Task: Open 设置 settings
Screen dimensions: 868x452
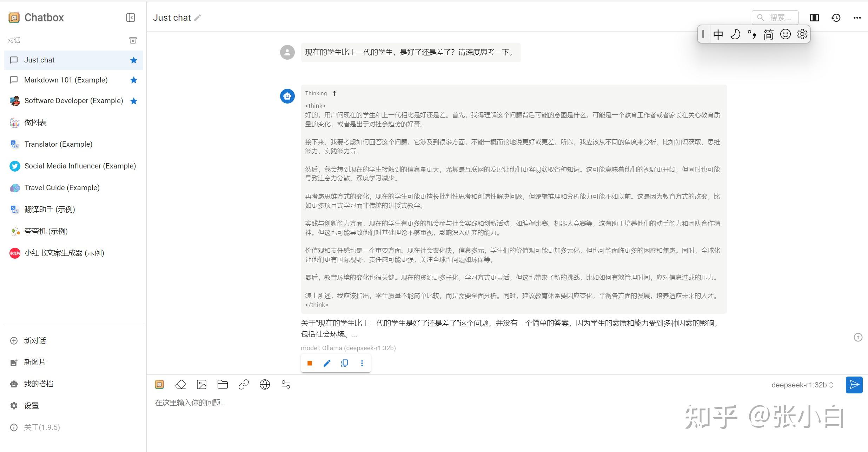Action: [x=74, y=406]
